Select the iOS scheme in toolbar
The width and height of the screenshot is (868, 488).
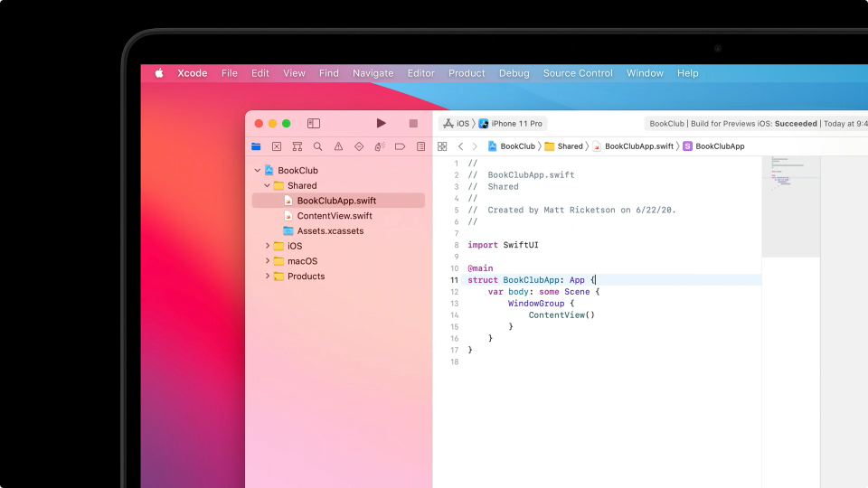pyautogui.click(x=456, y=124)
